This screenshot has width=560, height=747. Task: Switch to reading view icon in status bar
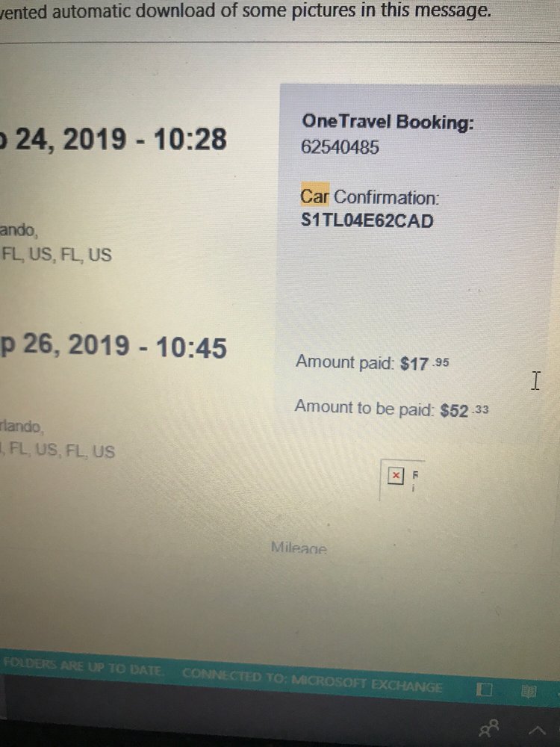[x=529, y=690]
